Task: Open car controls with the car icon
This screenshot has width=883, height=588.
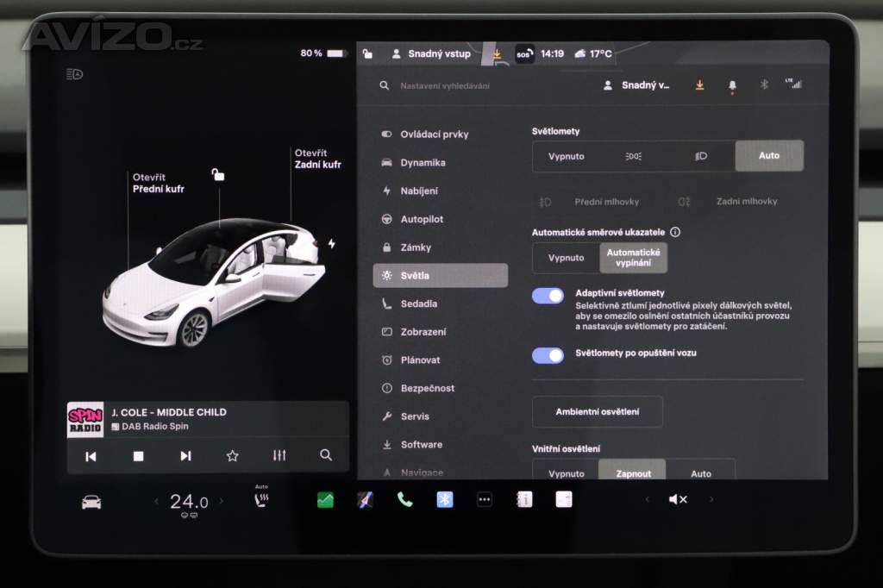Action: [91, 502]
